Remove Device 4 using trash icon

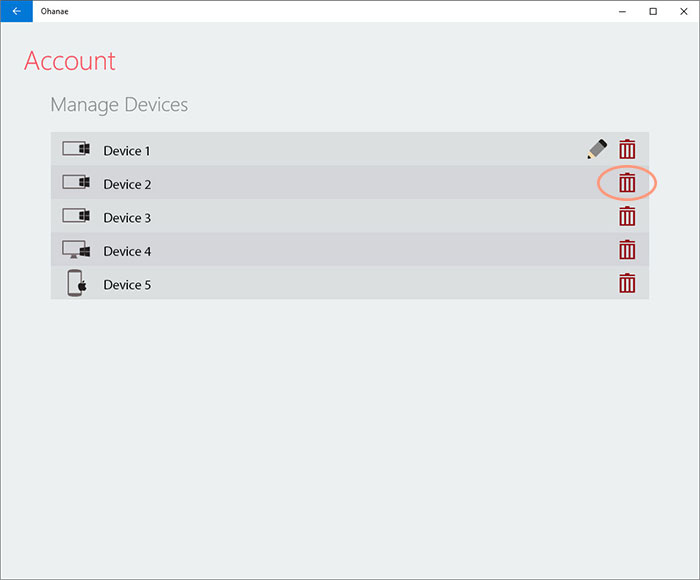(x=627, y=250)
